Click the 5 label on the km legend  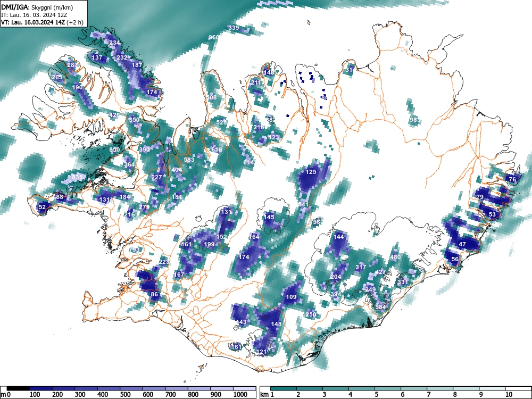coord(376,395)
